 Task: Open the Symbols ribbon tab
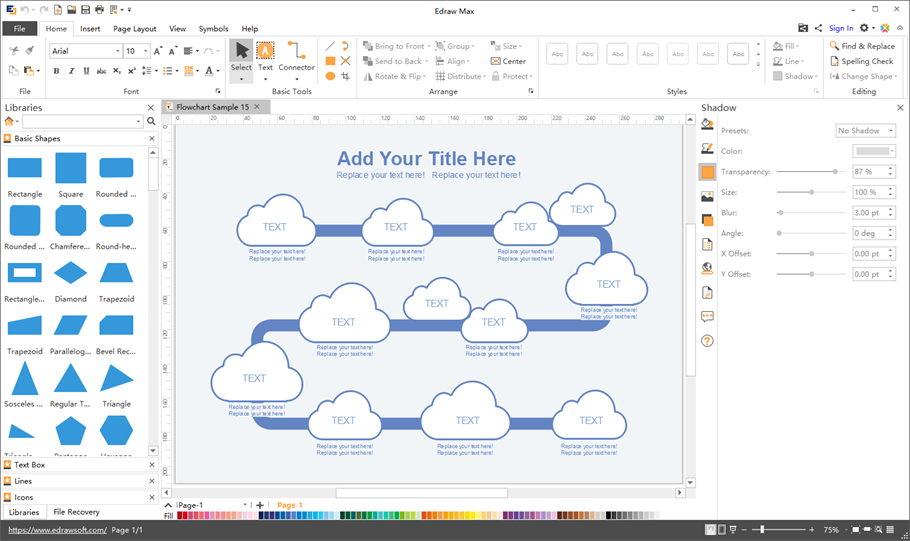pos(213,29)
